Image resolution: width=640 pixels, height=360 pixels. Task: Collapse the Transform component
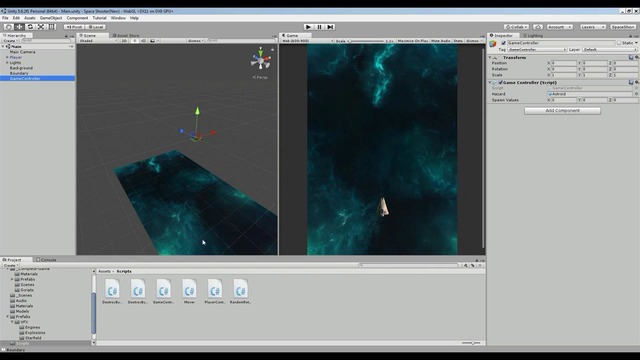[x=490, y=58]
